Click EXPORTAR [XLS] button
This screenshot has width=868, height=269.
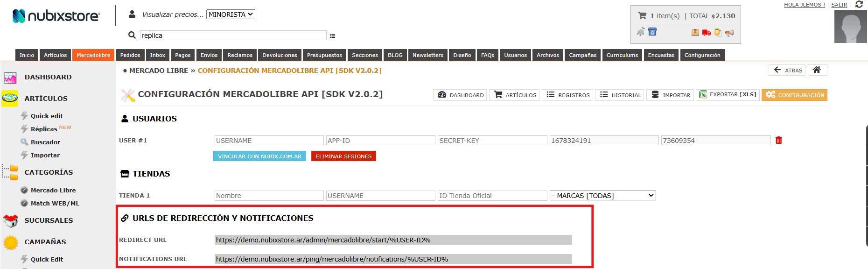pos(728,95)
